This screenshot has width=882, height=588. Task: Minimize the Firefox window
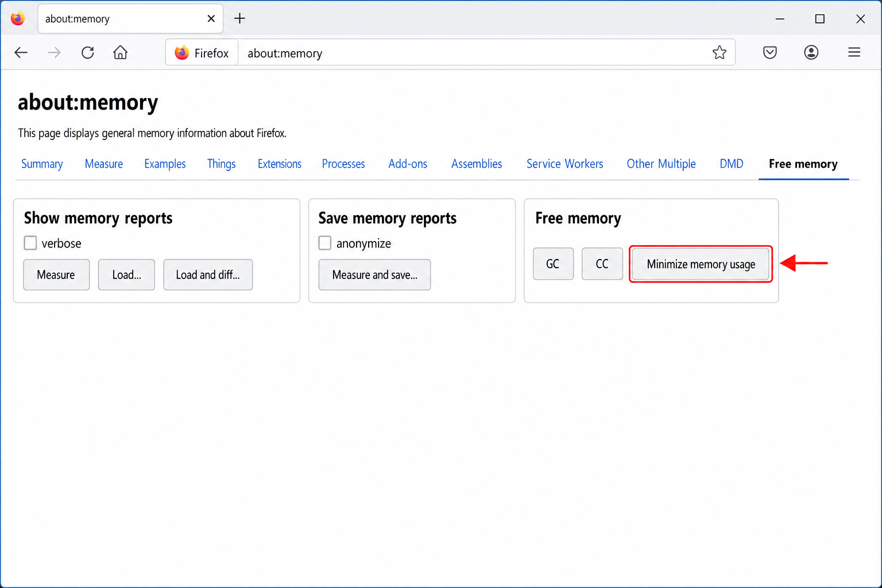[780, 19]
